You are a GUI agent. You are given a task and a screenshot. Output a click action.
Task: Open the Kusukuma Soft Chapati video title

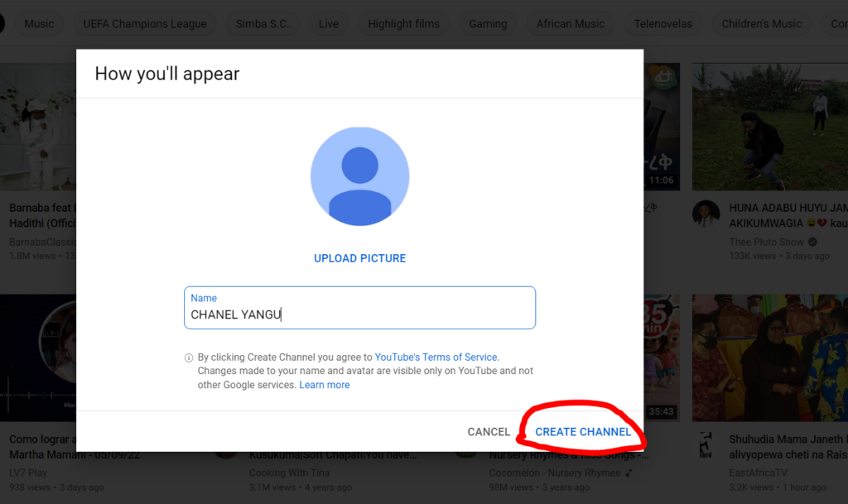coord(333,455)
